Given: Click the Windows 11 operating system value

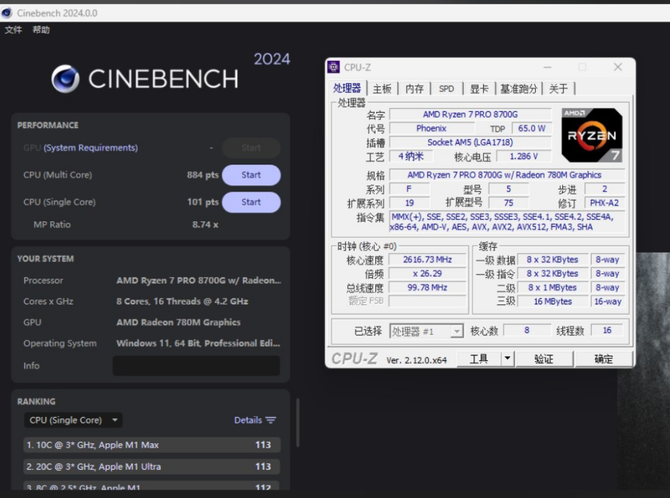Looking at the screenshot, I should (198, 343).
